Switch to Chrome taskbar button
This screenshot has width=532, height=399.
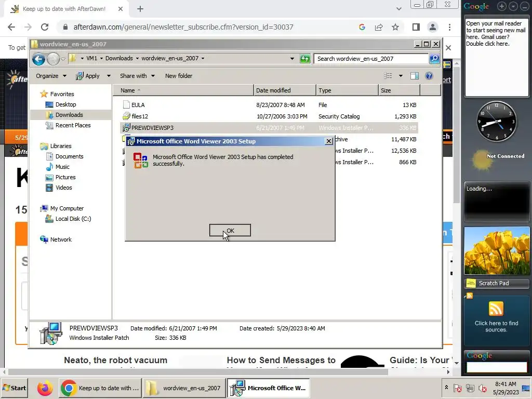[100, 388]
